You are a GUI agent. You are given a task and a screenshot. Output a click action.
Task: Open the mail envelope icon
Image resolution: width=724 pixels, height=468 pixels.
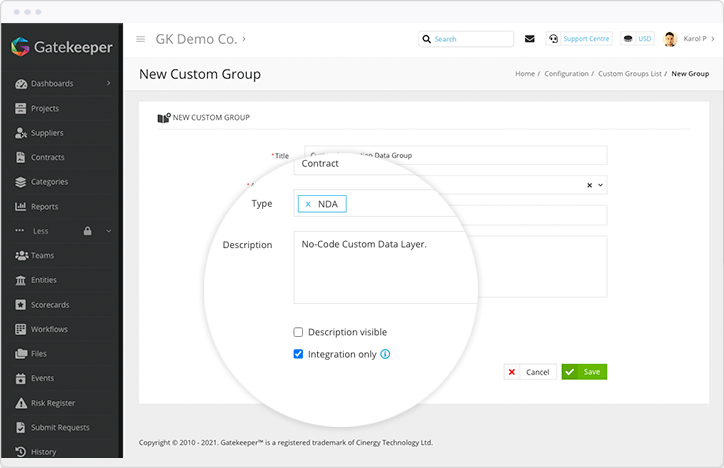tap(530, 39)
